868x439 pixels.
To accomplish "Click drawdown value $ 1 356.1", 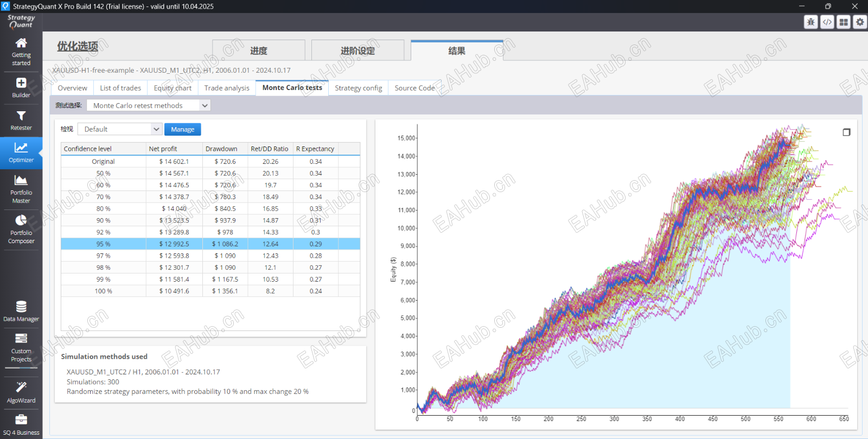I will coord(225,291).
